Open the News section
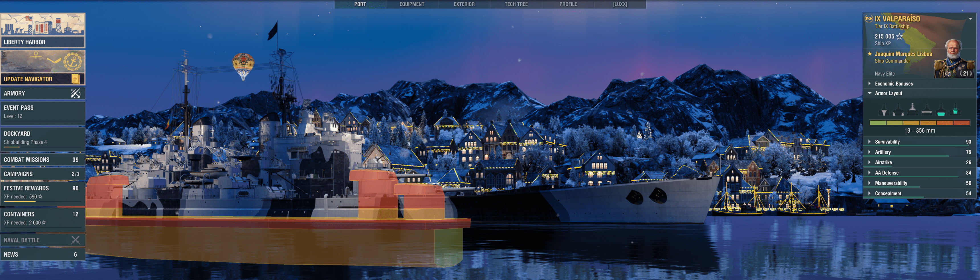The height and width of the screenshot is (280, 980). coord(43,255)
